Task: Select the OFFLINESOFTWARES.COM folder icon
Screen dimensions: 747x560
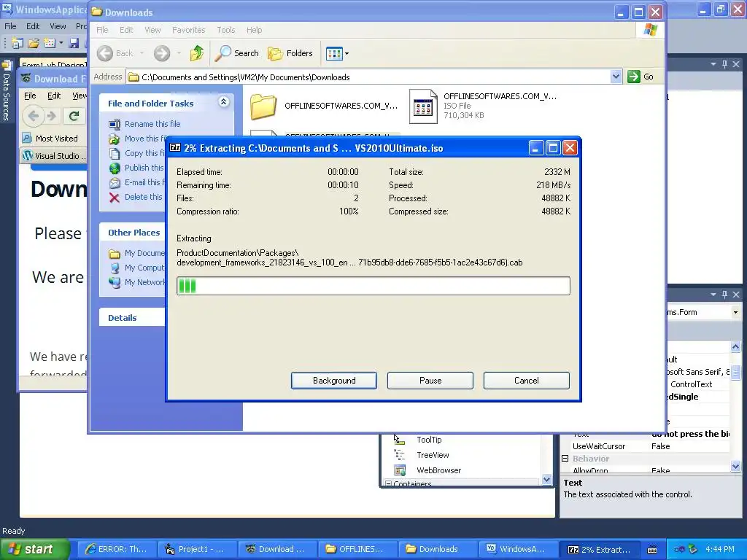Action: click(x=263, y=106)
